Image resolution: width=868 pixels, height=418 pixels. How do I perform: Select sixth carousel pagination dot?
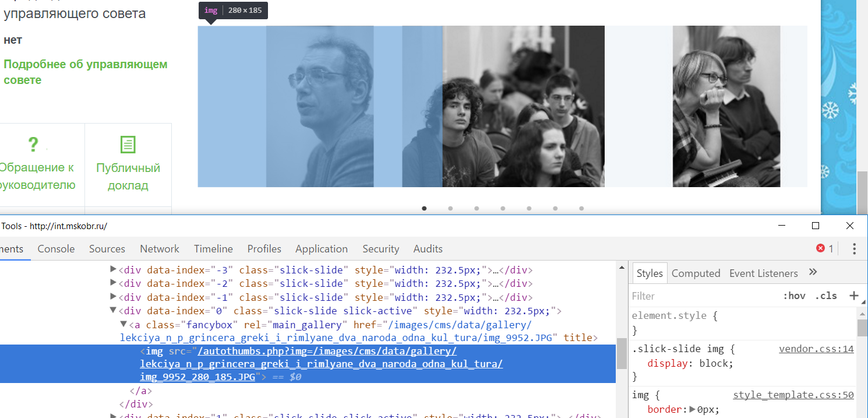pos(555,208)
